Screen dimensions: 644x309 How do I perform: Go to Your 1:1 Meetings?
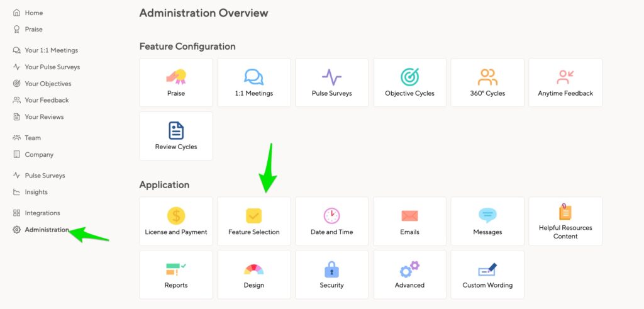click(x=52, y=50)
